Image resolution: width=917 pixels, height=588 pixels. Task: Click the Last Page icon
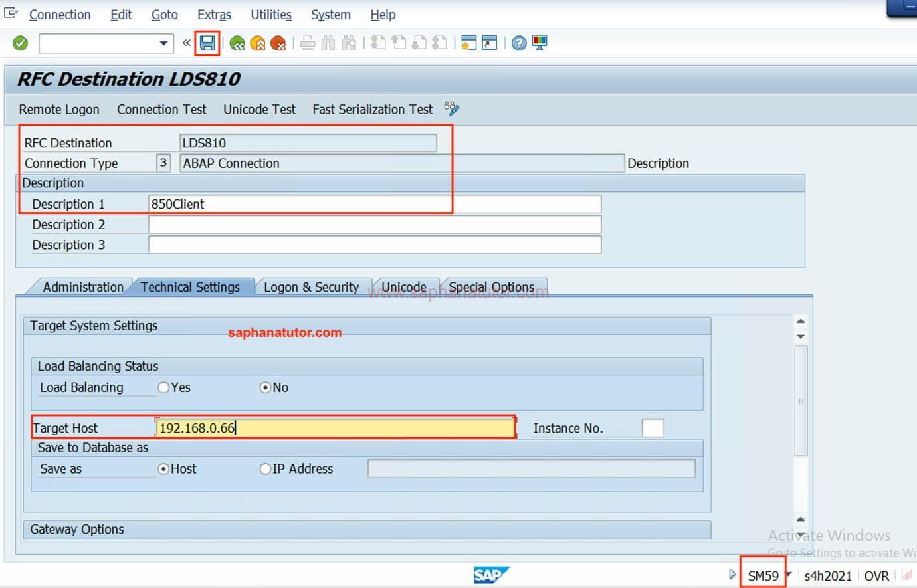pyautogui.click(x=439, y=44)
